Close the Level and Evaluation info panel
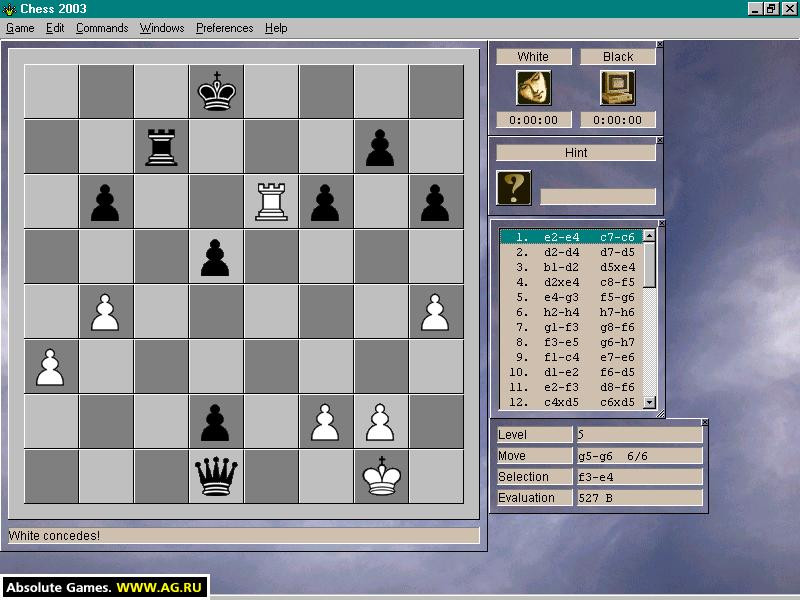Image resolution: width=800 pixels, height=600 pixels. pyautogui.click(x=705, y=422)
